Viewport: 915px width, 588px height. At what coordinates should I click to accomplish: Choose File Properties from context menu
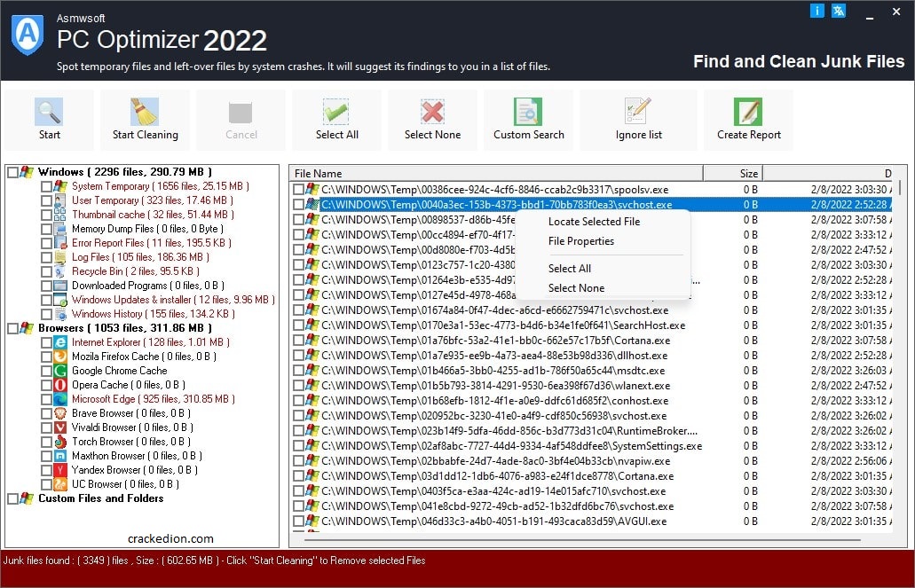581,241
